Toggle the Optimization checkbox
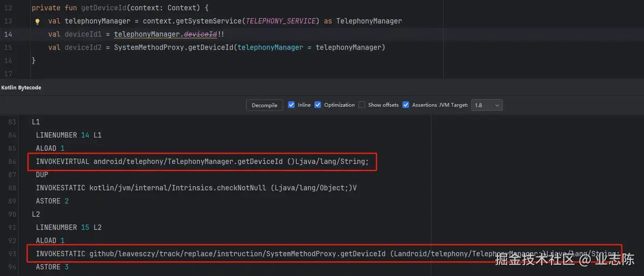Viewport: 644px width, 276px height. point(318,105)
